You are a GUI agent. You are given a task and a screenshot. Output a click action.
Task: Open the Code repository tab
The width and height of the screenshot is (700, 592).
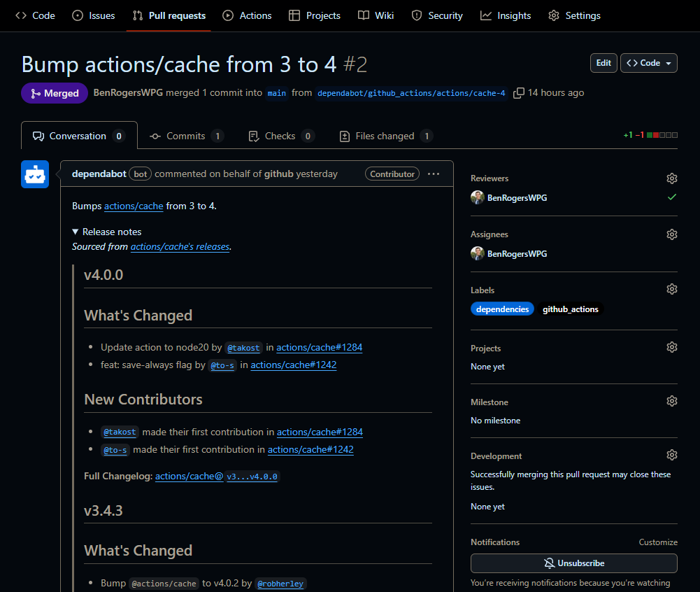point(35,15)
